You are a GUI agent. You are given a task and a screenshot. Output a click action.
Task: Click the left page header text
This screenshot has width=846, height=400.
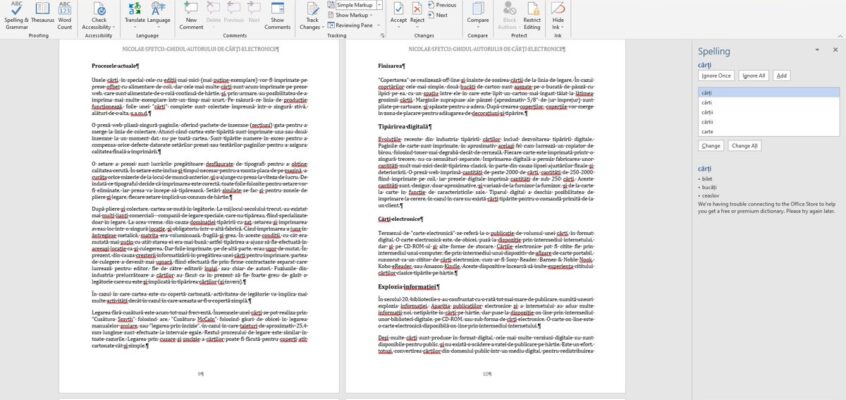(x=200, y=49)
